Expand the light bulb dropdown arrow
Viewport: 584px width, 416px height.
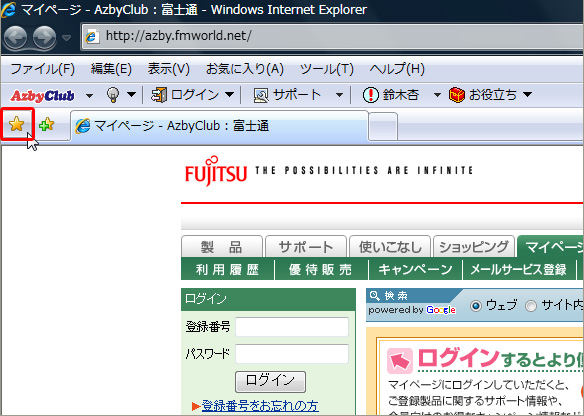[x=131, y=95]
